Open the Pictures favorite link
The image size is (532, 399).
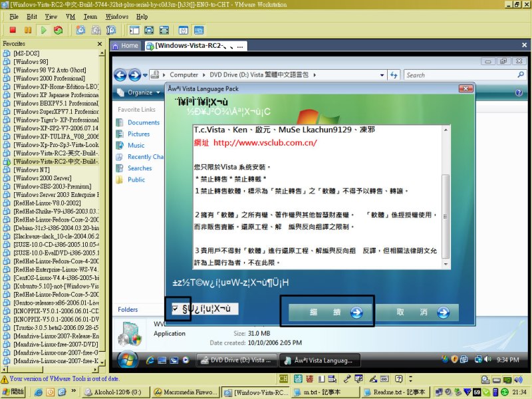click(138, 134)
